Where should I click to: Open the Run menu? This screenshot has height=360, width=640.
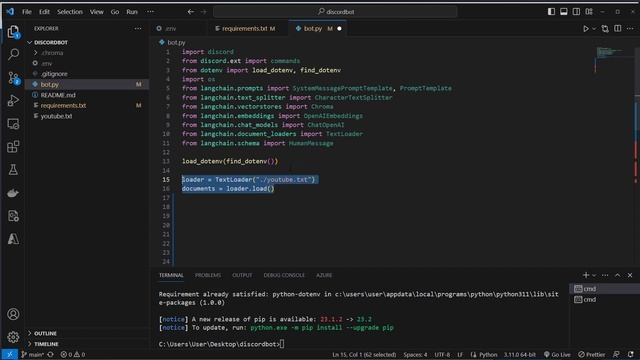(132, 12)
